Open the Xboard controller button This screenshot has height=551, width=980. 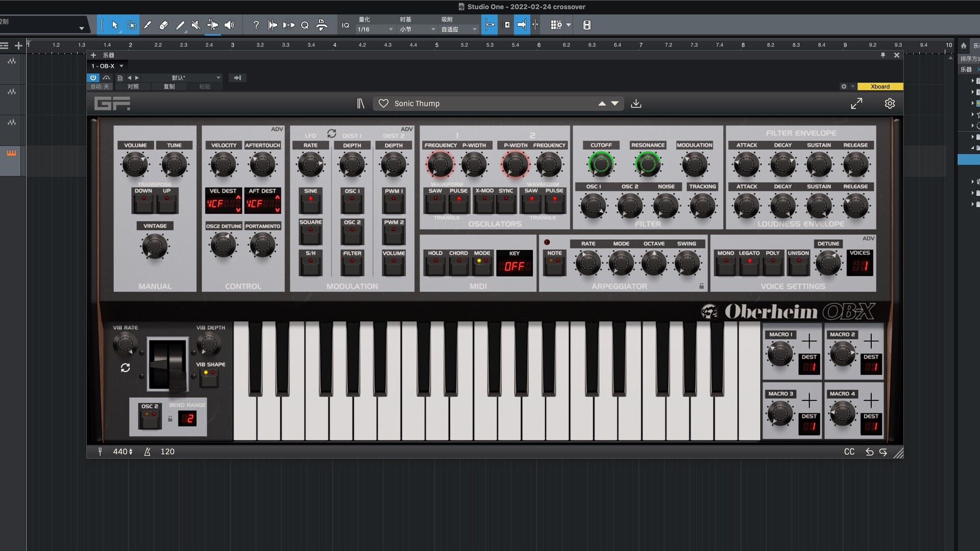tap(880, 87)
